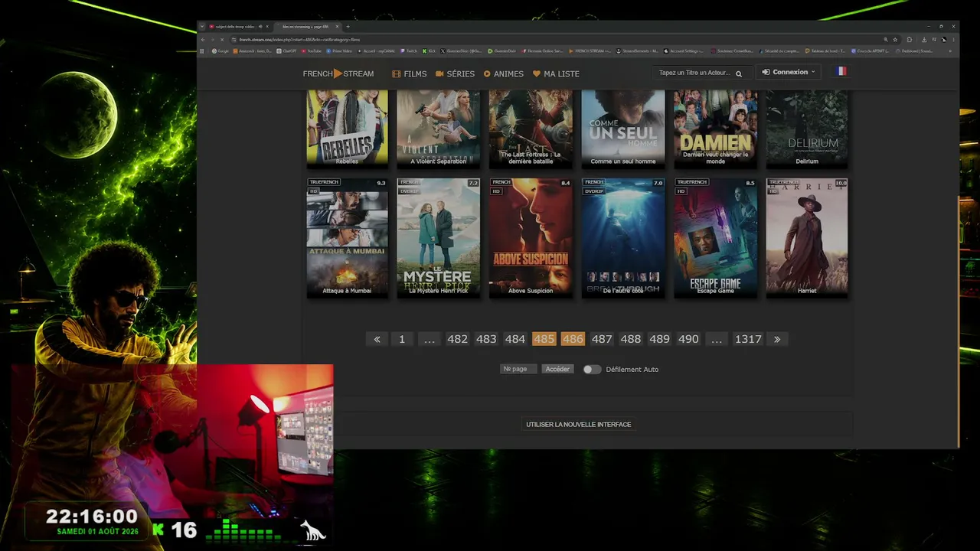Click UTILISER LA NOUVELLE INTERFACE link
Screen dimensions: 980x551
pyautogui.click(x=579, y=424)
